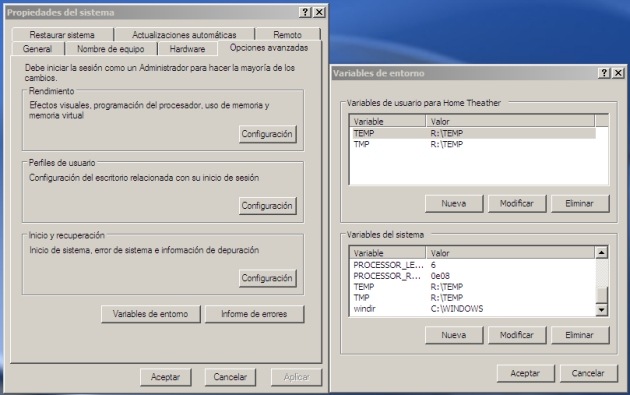
Task: Click value 0e08 in system variables
Action: (x=440, y=276)
